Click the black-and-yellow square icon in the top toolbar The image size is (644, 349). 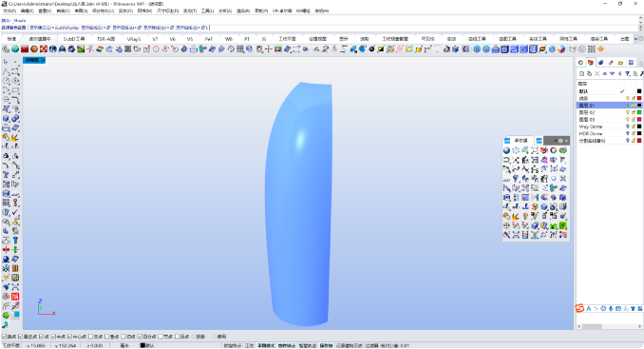click(x=381, y=48)
